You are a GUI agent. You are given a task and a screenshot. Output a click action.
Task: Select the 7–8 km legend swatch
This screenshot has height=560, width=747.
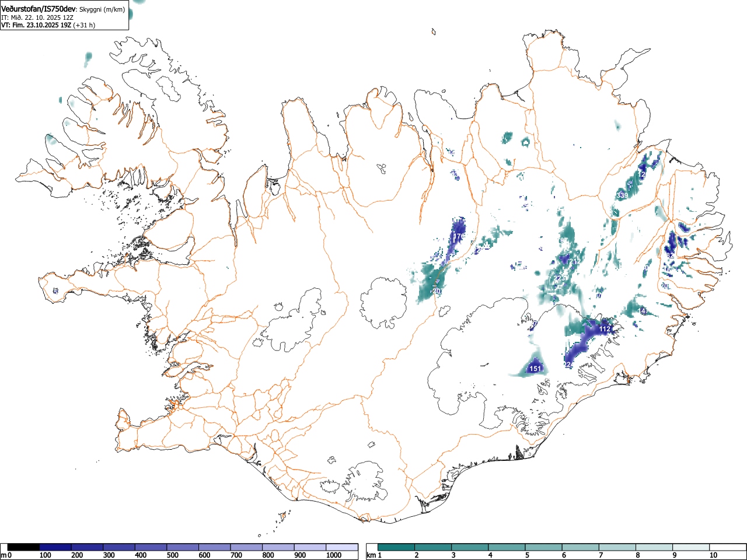tap(617, 547)
